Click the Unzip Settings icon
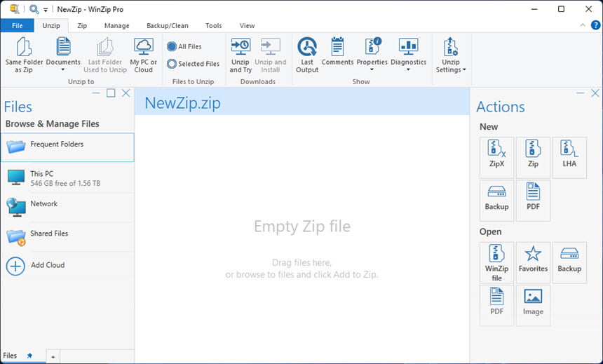 coord(450,46)
